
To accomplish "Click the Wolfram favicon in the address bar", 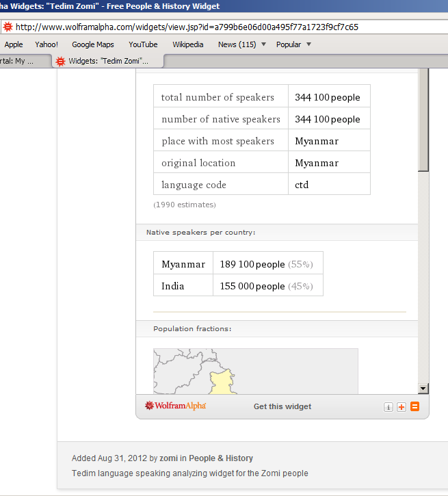I will pos(8,27).
